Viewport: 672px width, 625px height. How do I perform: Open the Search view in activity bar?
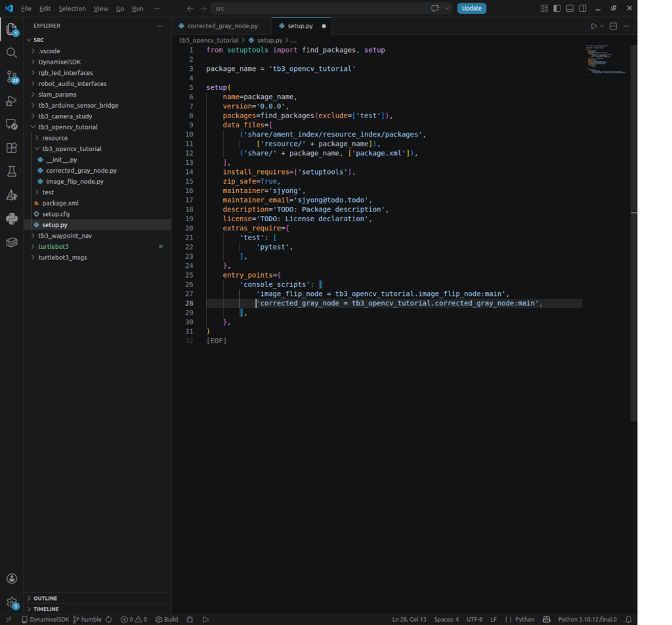click(12, 53)
